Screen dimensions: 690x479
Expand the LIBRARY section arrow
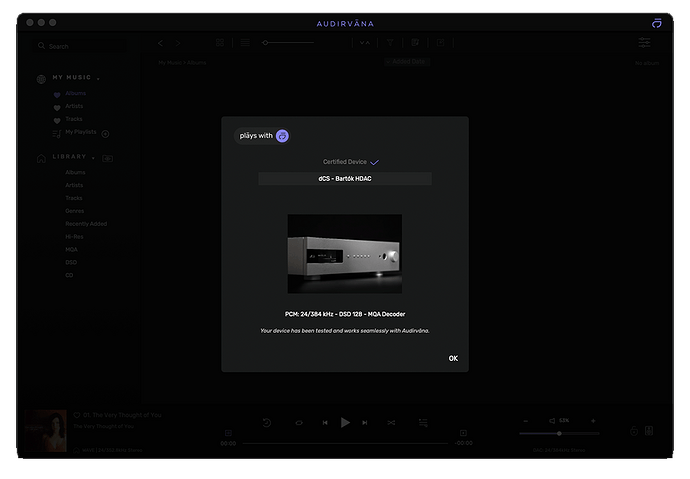(x=93, y=158)
